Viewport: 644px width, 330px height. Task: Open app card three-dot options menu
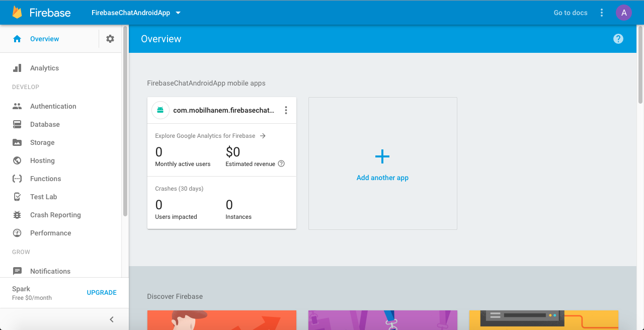(286, 110)
